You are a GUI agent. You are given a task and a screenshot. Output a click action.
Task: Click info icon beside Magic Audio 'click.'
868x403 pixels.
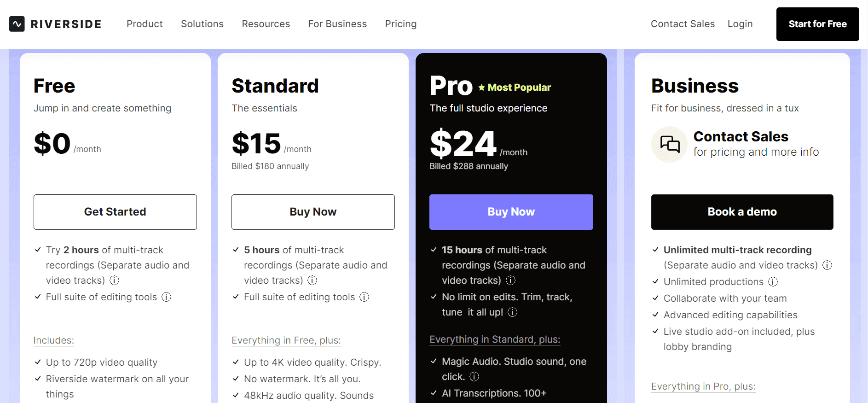475,377
